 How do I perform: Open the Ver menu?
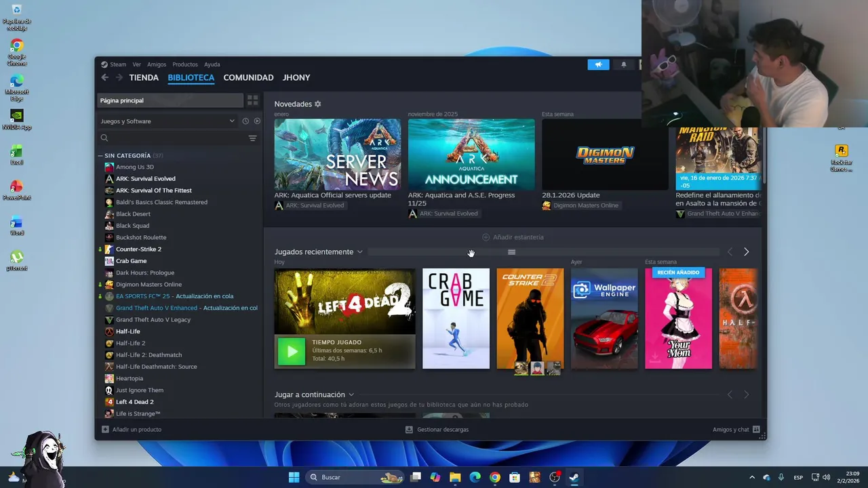coord(137,64)
